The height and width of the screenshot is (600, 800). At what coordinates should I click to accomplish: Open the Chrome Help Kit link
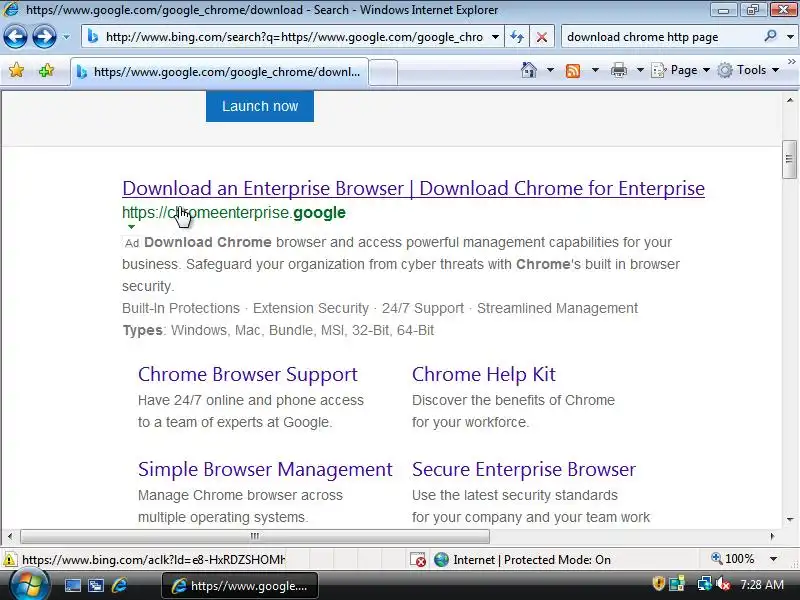[484, 374]
